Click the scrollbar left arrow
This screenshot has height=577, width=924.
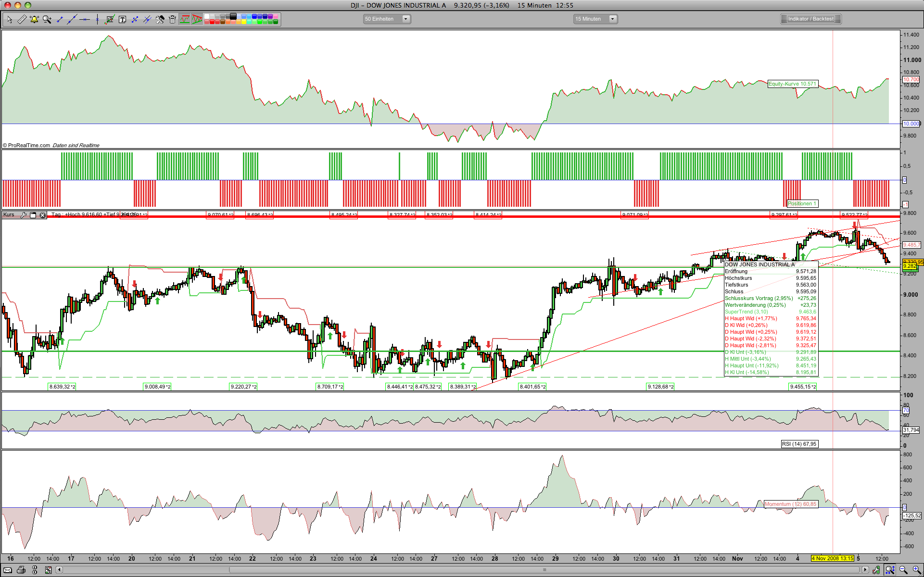[x=59, y=570]
